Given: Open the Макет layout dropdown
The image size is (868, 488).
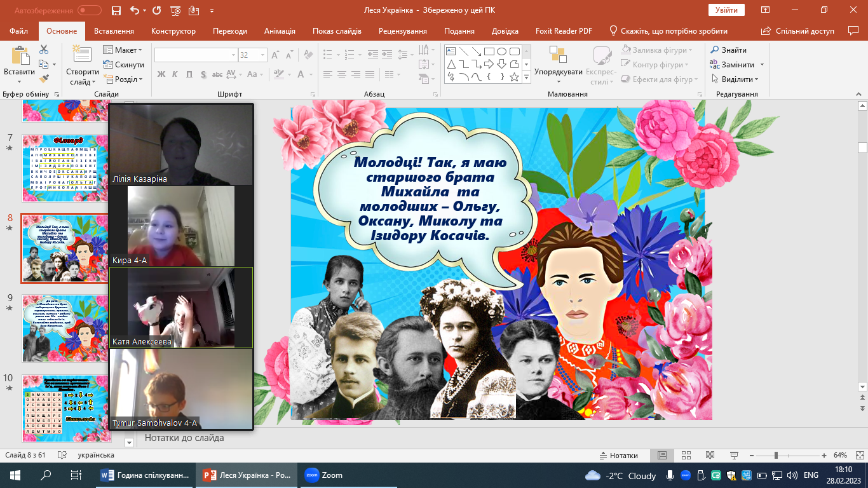Looking at the screenshot, I should [x=123, y=50].
